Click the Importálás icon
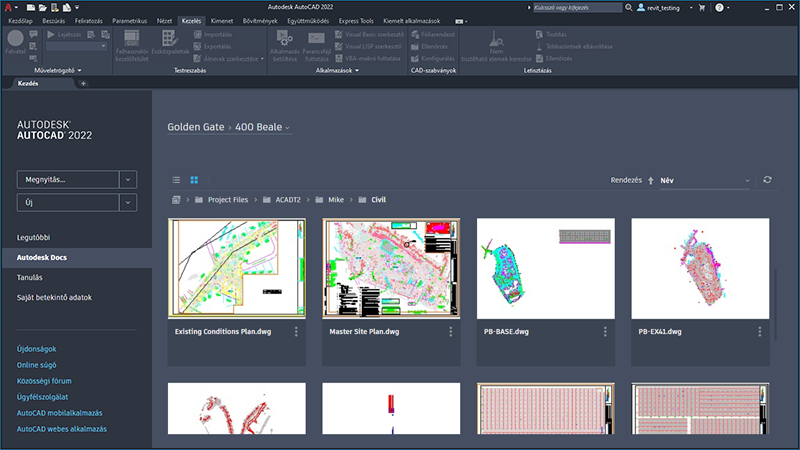Image resolution: width=800 pixels, height=450 pixels. [198, 35]
